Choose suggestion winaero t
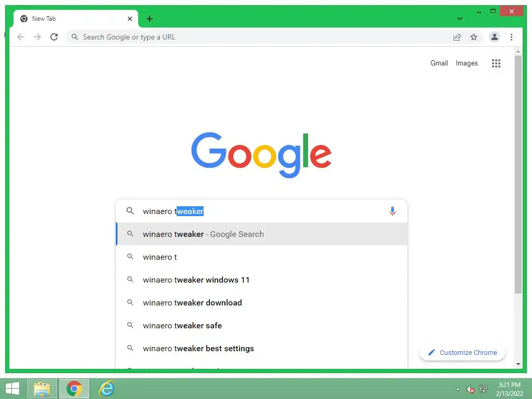 (x=262, y=257)
